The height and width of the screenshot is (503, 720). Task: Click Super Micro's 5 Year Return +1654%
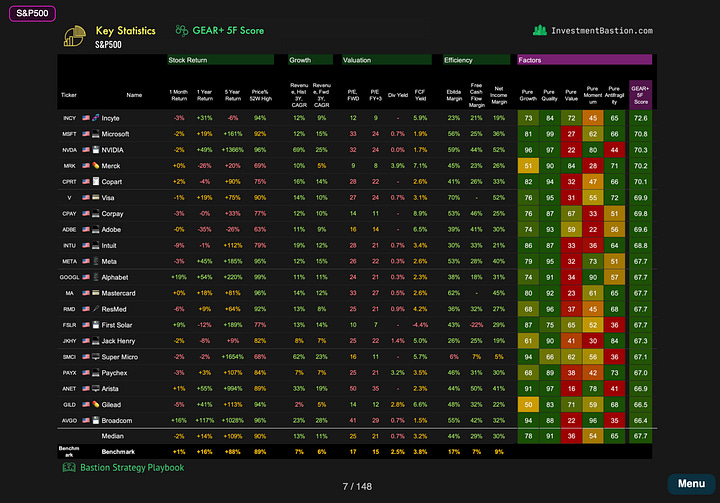(232, 356)
